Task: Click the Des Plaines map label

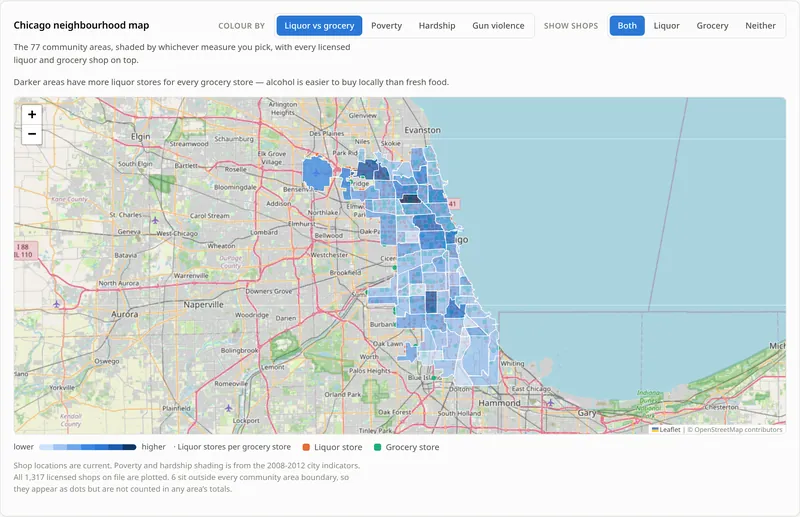Action: [327, 134]
